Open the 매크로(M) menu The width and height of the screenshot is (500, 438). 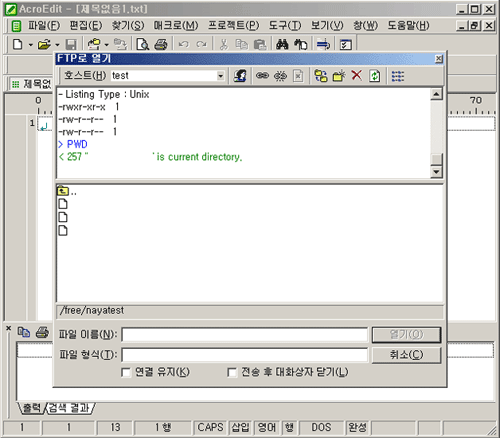click(176, 25)
